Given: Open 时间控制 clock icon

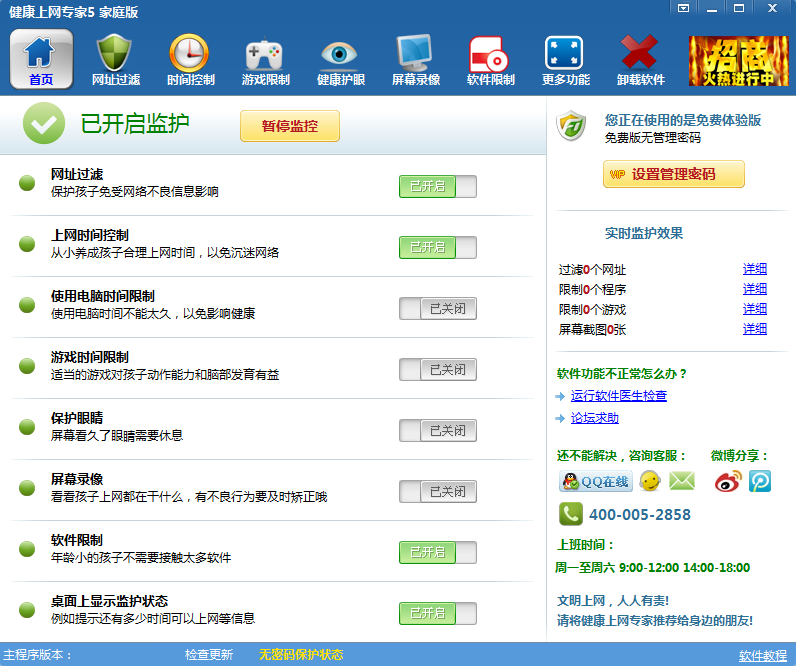Looking at the screenshot, I should point(191,59).
